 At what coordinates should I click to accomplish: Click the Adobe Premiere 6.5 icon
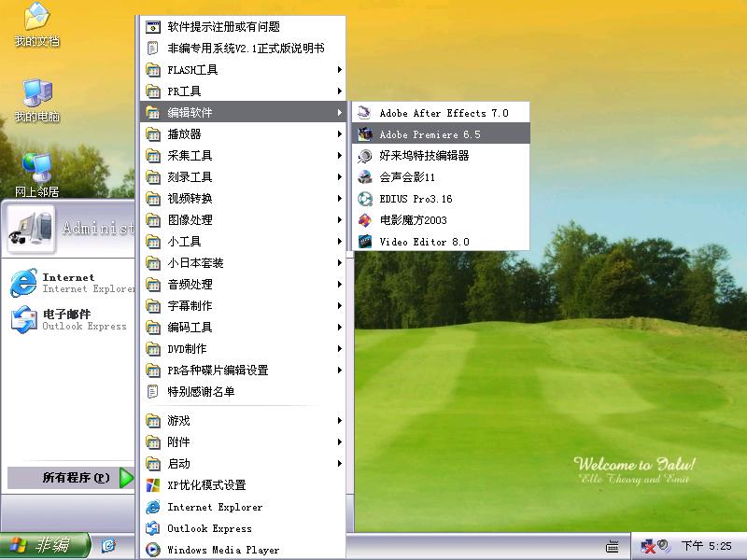coord(365,134)
